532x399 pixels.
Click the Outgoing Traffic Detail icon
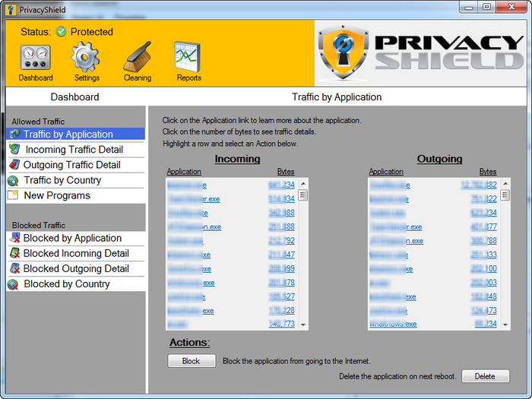click(14, 165)
